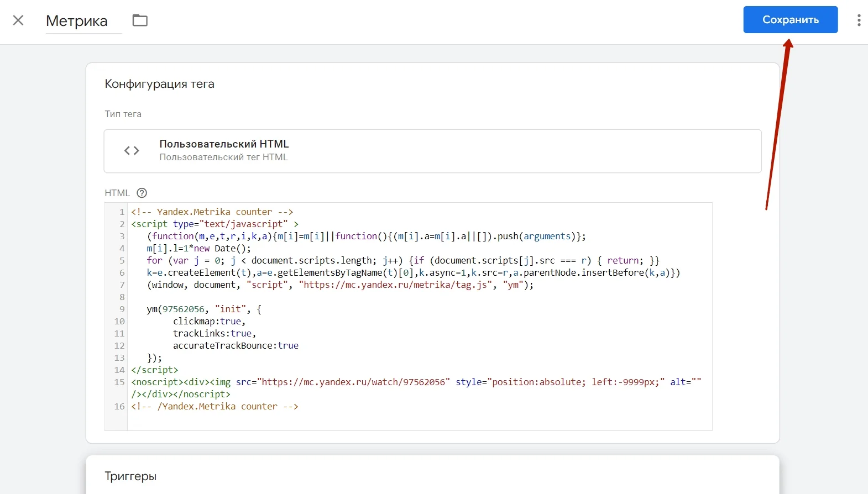
Task: Click the opening Yandex.Metrika counter comment
Action: [x=212, y=212]
